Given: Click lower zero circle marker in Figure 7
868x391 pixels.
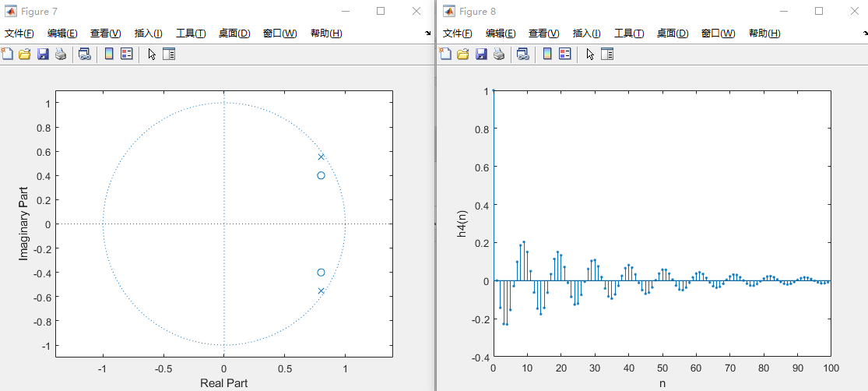Looking at the screenshot, I should [x=321, y=272].
